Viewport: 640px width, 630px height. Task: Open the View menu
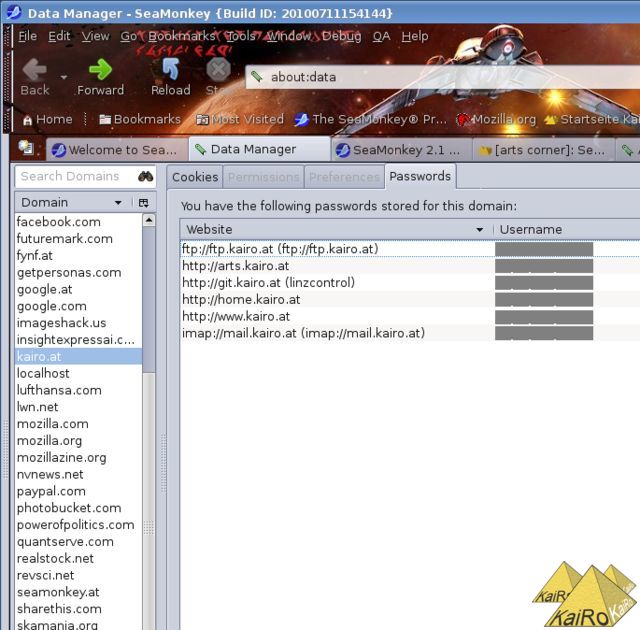[95, 36]
